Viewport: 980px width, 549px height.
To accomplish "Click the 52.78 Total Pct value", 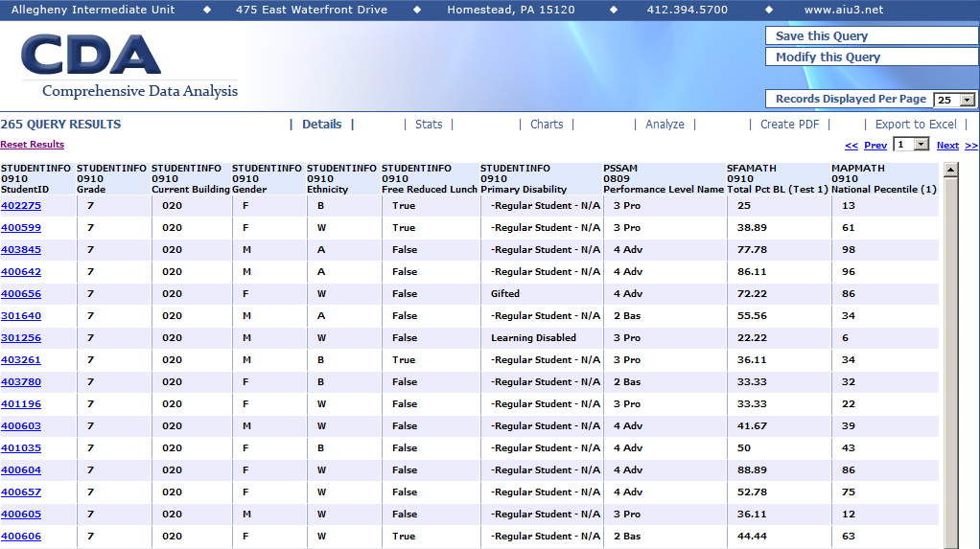I will tap(752, 492).
